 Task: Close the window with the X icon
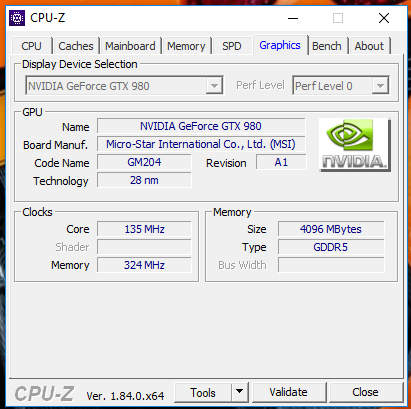click(384, 18)
